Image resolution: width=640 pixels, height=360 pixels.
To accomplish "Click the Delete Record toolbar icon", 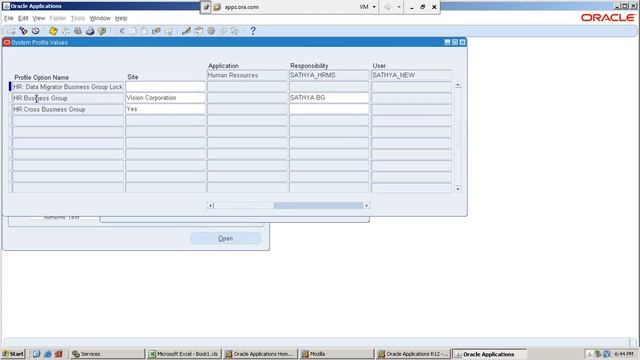I will click(x=169, y=31).
